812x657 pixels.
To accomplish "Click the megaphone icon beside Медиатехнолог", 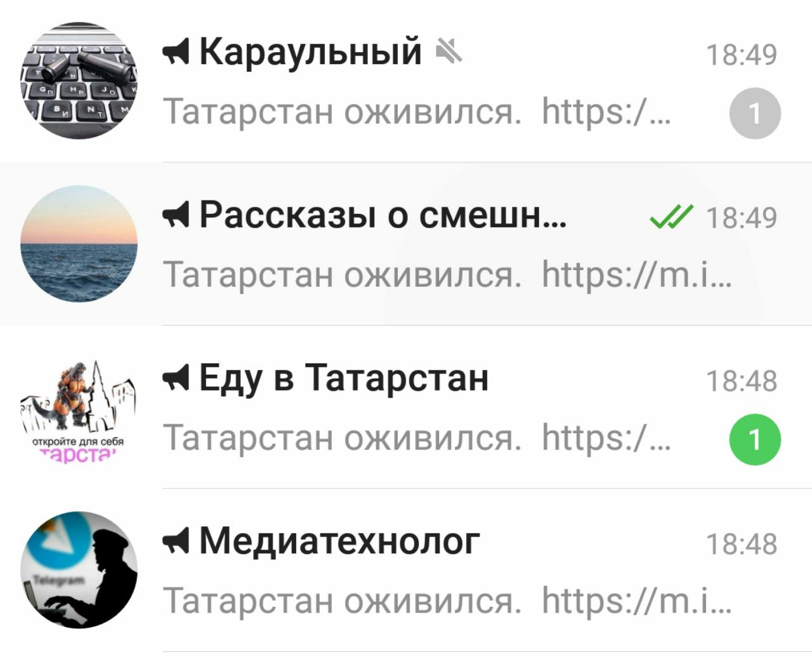I will click(176, 542).
